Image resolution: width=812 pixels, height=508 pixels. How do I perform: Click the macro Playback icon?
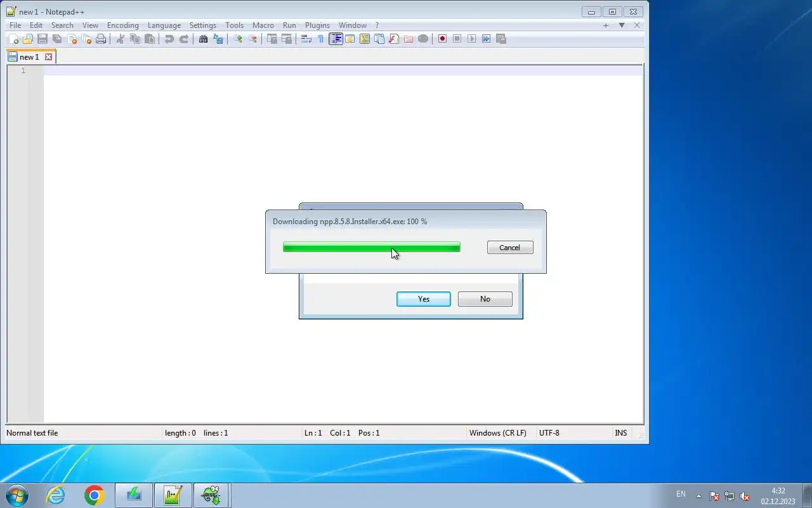472,39
